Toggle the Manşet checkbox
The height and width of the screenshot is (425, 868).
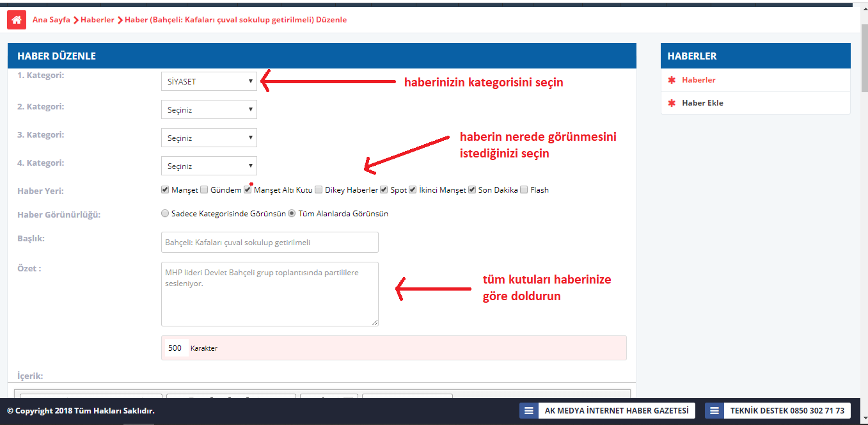[166, 190]
